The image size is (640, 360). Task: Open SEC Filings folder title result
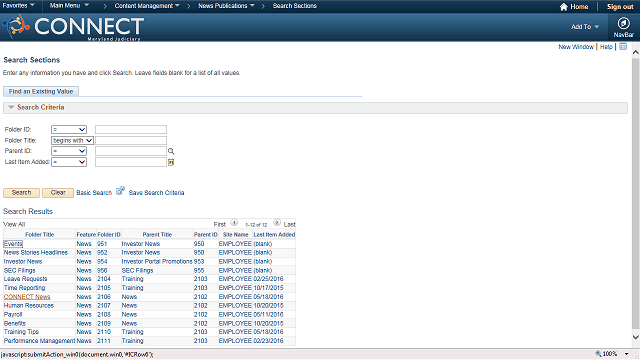[20, 270]
